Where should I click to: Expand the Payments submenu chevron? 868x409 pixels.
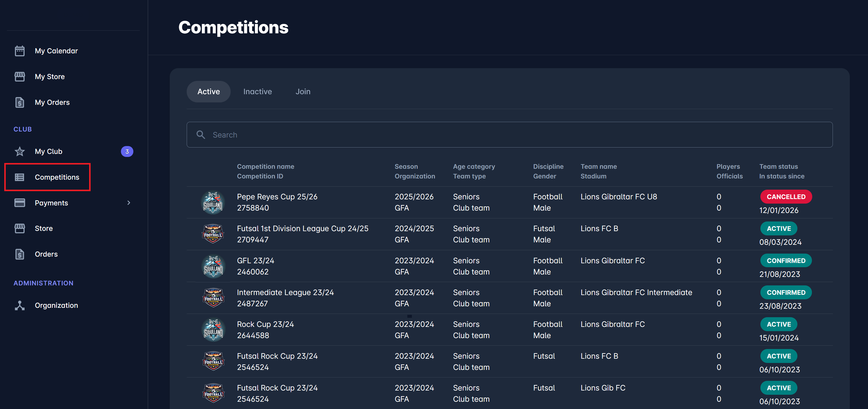129,203
